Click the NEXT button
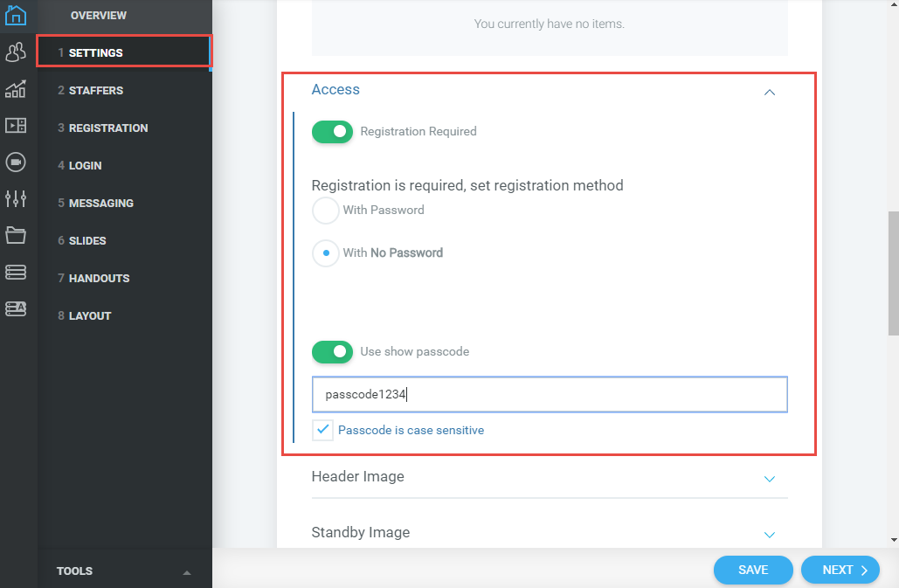The height and width of the screenshot is (588, 899). point(840,570)
